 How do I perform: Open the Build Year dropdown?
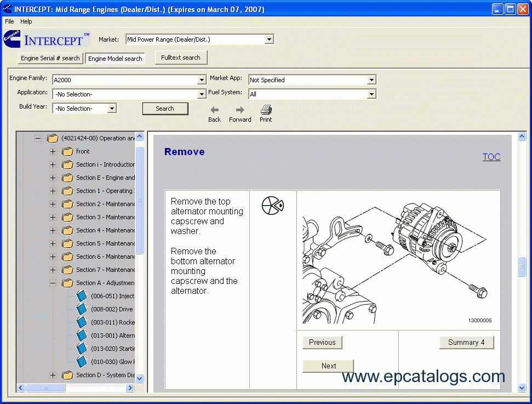click(x=112, y=109)
